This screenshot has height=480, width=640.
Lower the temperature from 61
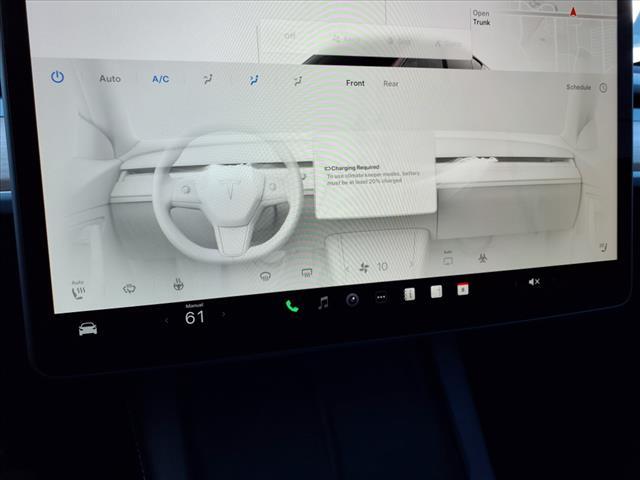pos(167,321)
